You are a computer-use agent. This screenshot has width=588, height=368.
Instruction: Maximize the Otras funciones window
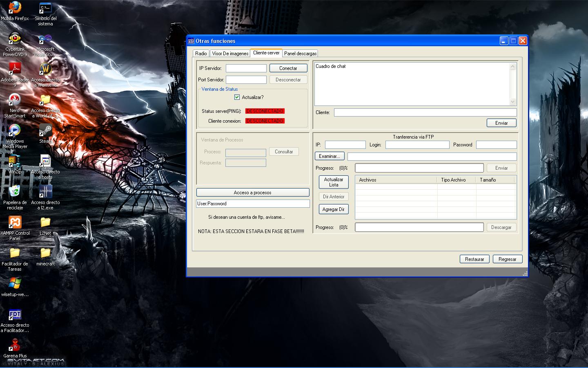click(513, 41)
